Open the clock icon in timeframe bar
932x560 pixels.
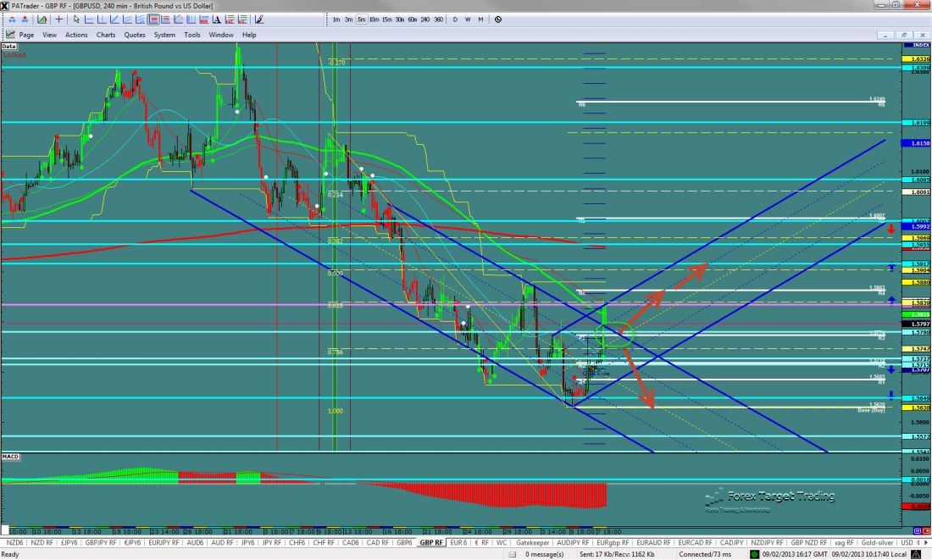tap(498, 19)
